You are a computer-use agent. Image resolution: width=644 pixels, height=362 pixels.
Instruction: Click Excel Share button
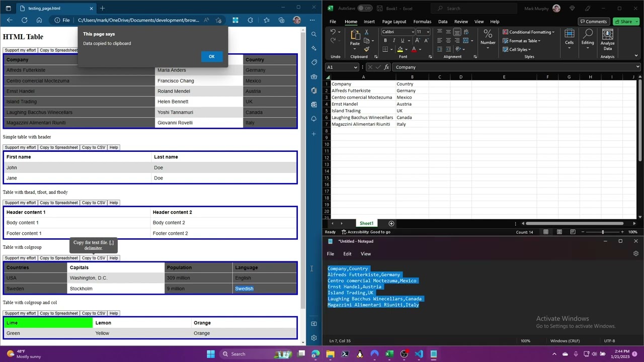coord(626,22)
